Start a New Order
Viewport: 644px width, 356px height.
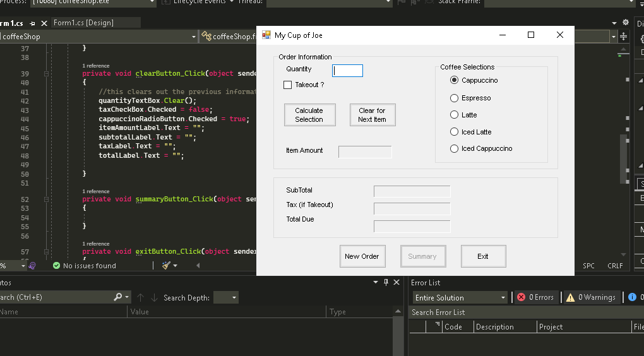coord(362,256)
